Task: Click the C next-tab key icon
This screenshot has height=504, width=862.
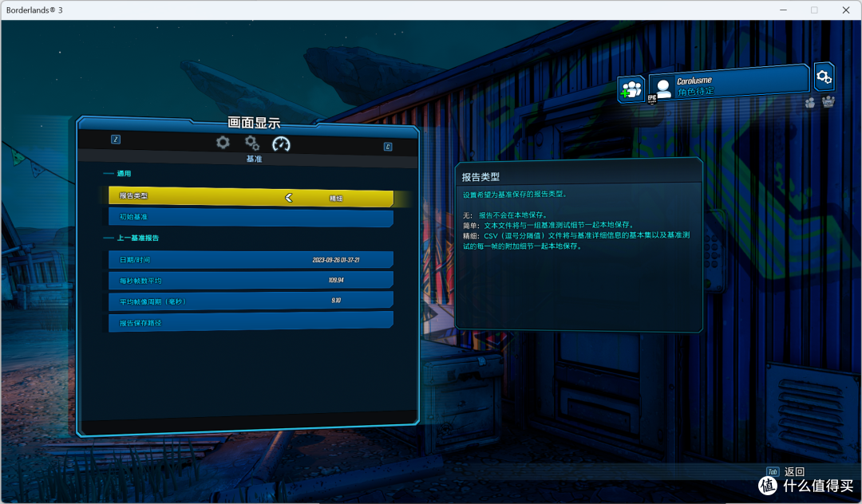Action: point(388,147)
